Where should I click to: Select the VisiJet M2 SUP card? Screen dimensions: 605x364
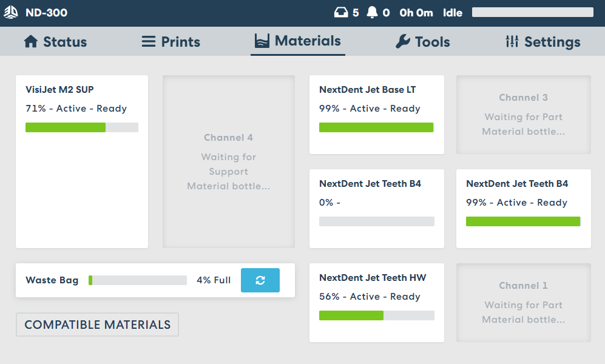tap(82, 161)
